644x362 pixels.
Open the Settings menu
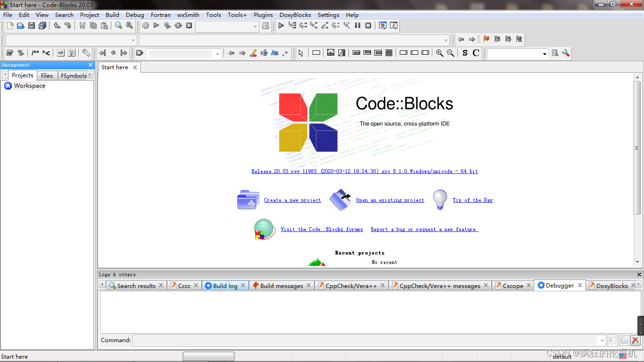coord(328,15)
